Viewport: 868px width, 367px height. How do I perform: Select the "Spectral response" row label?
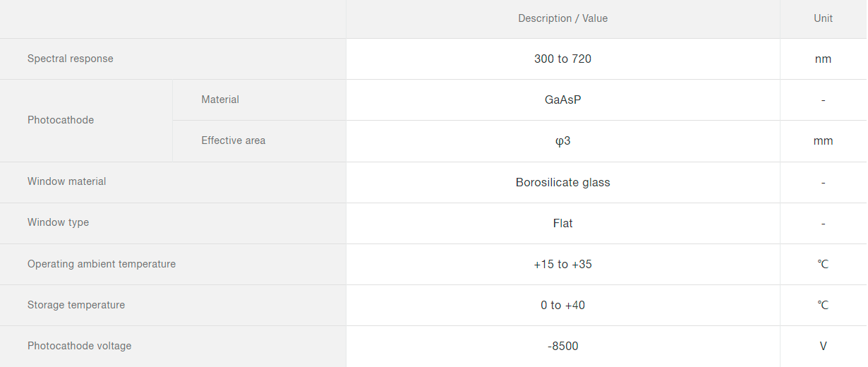click(x=71, y=59)
